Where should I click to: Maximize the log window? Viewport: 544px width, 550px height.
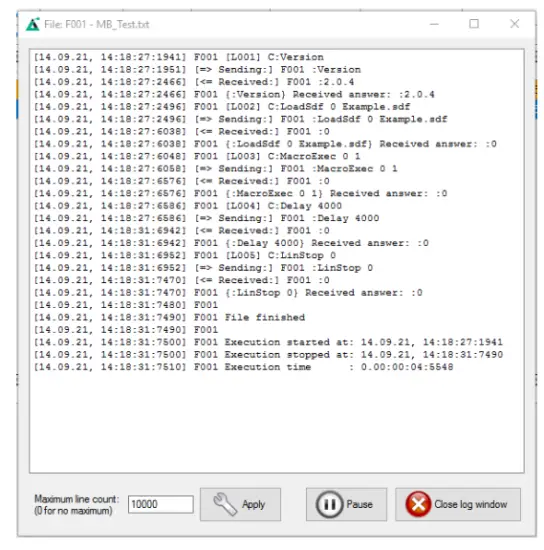coord(474,24)
